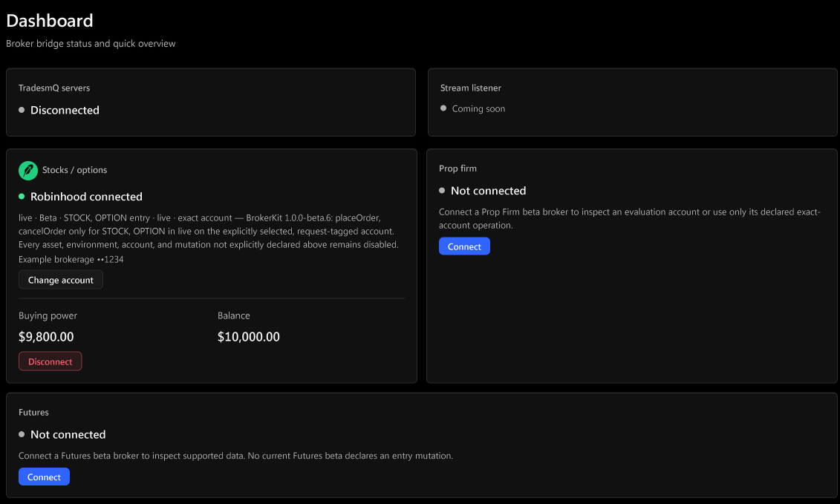
Task: Click the 'Stocks / options' label
Action: click(x=74, y=170)
